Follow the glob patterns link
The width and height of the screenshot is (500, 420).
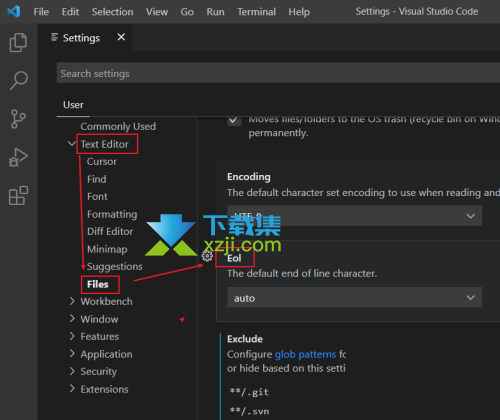[305, 354]
